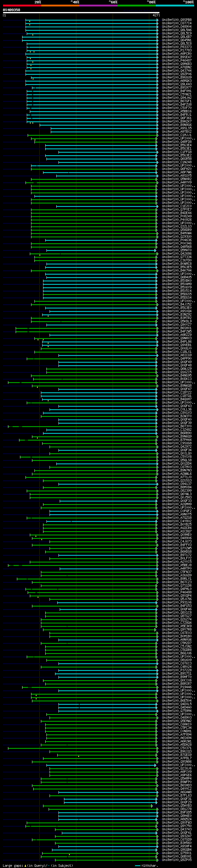
Task: Click hit label UniRef100_Q9NHX3
Action: (x=177, y=338)
